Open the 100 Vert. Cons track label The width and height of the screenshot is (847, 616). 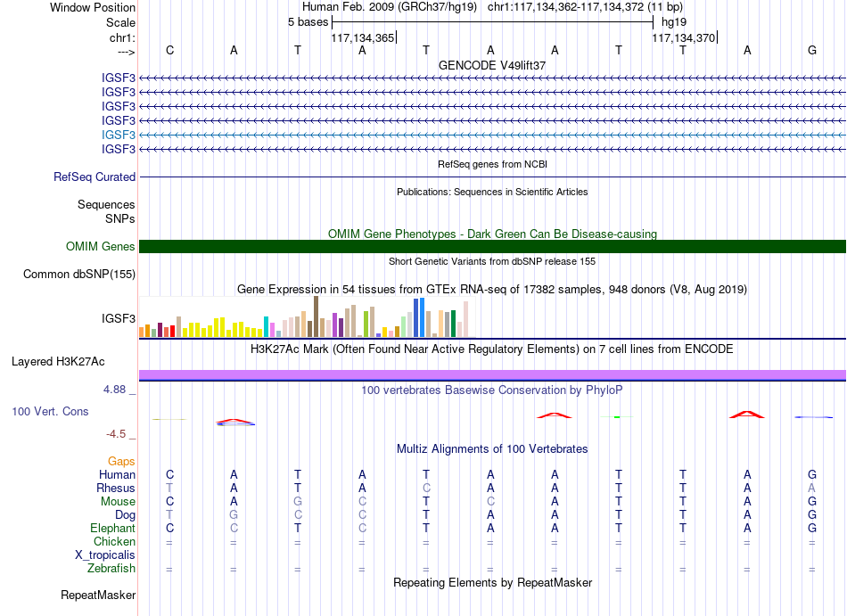50,411
